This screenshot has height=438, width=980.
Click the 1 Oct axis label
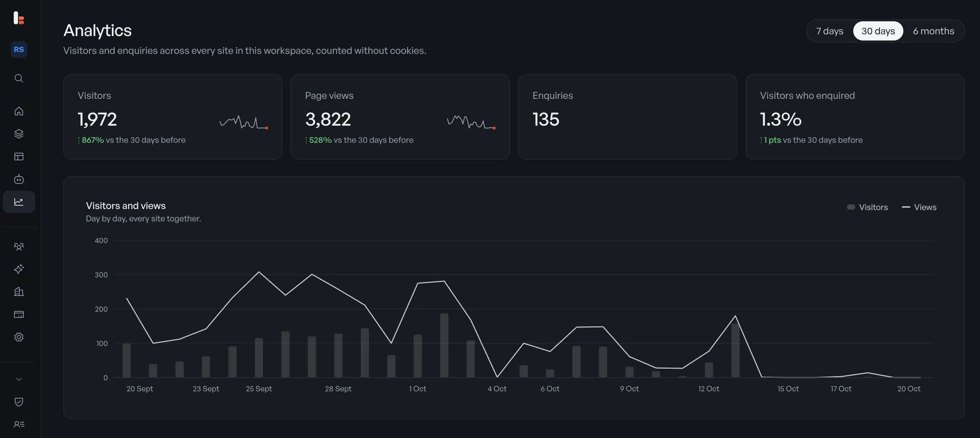(417, 389)
